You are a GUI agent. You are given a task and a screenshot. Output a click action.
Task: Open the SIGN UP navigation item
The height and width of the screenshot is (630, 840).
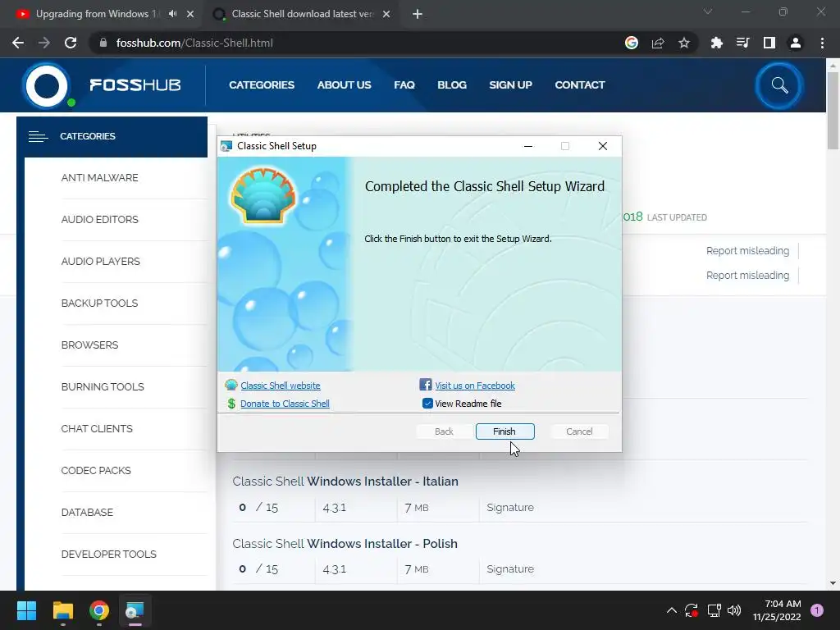pyautogui.click(x=510, y=84)
